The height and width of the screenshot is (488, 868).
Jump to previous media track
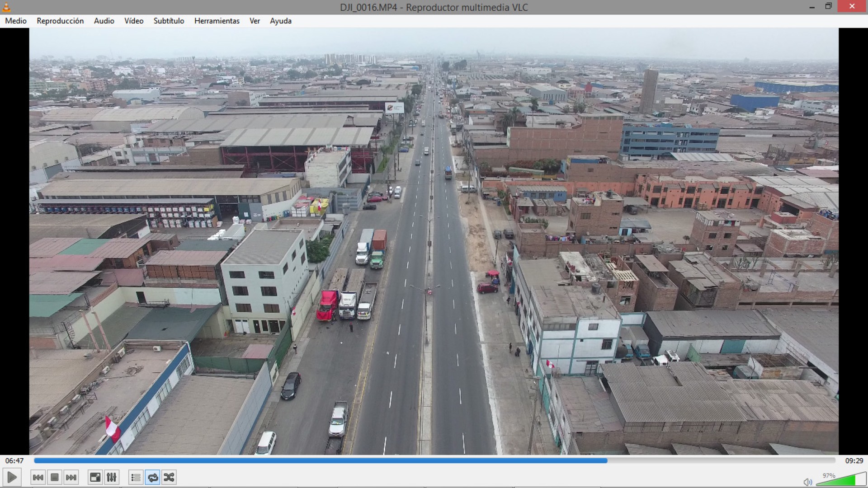coord(38,477)
